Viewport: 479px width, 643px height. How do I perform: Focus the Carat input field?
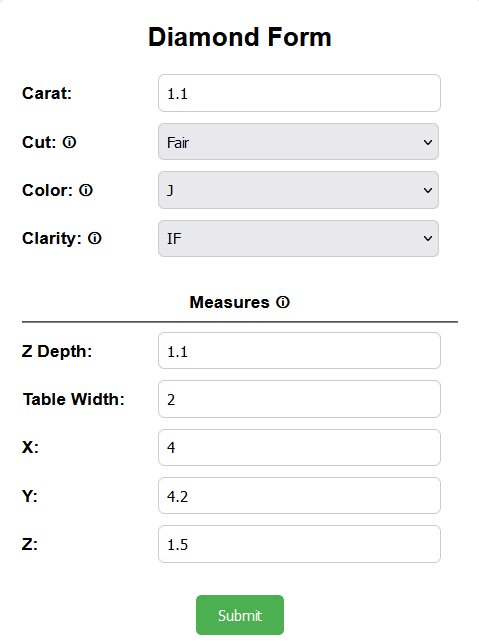tap(299, 93)
